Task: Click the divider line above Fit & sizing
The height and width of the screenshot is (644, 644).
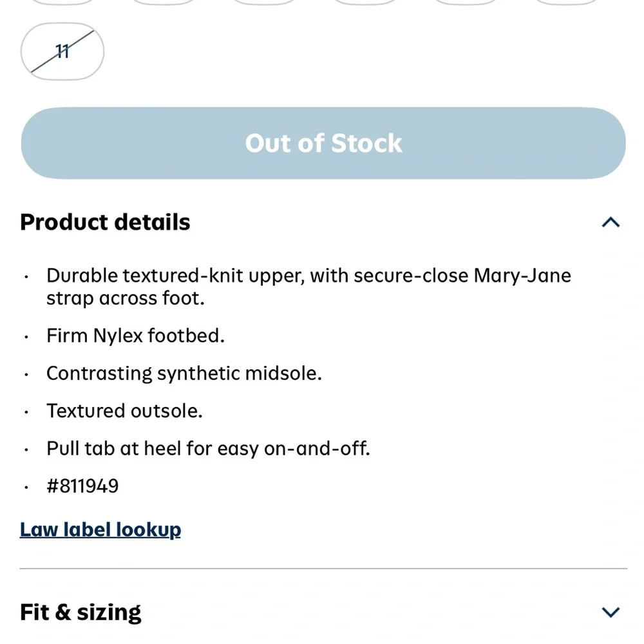Action: [x=323, y=569]
